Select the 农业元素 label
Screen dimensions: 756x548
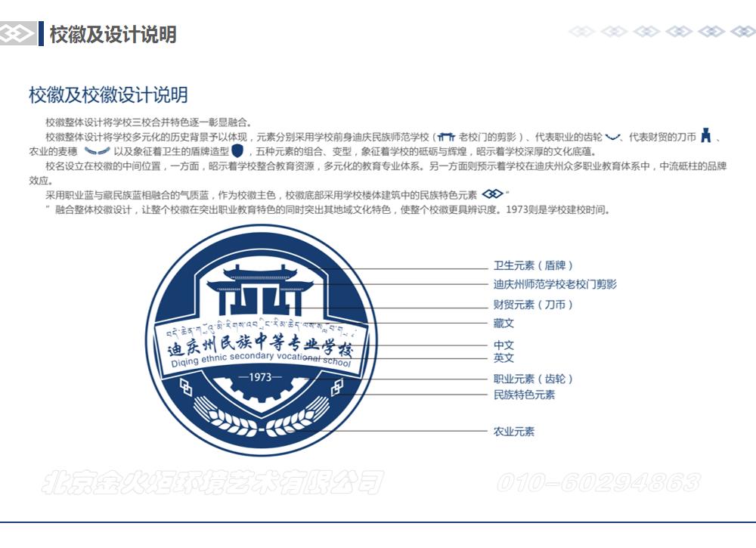tap(513, 432)
